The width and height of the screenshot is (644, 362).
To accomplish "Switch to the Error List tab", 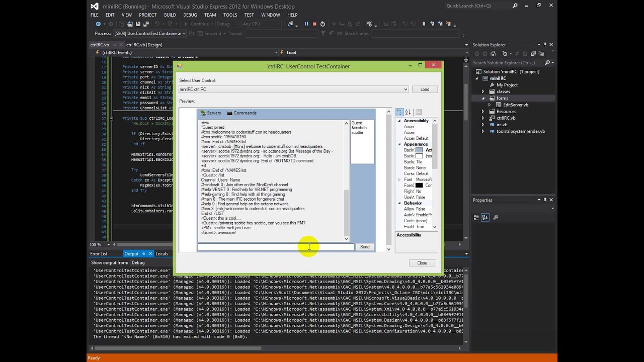I will (x=99, y=254).
